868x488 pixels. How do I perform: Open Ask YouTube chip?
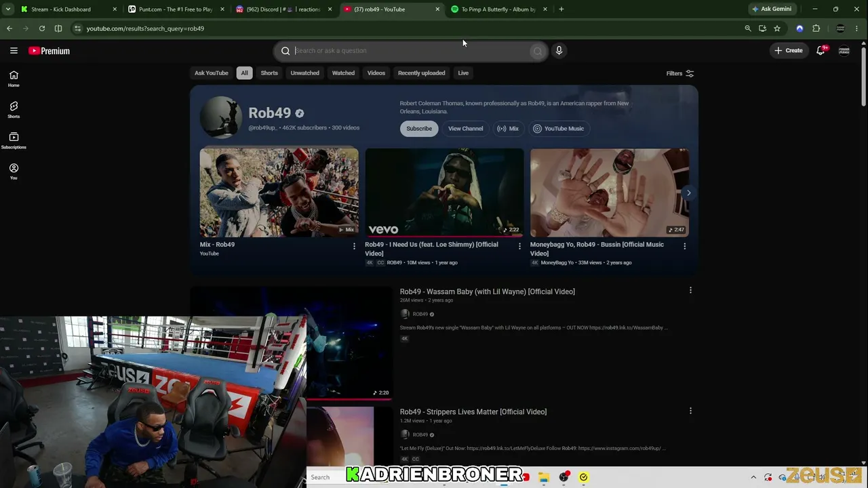click(x=212, y=73)
